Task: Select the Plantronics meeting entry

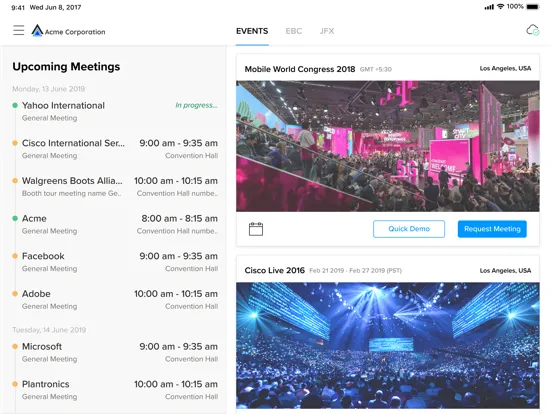Action: (x=115, y=390)
